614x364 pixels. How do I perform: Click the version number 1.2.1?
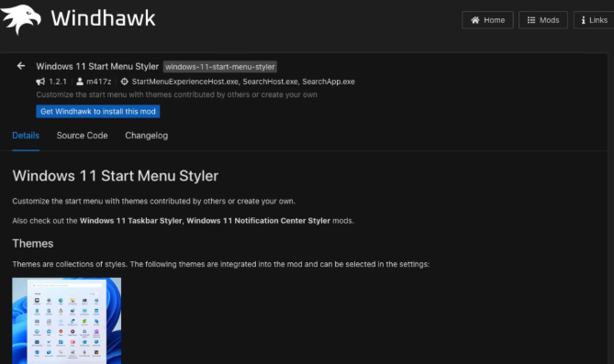58,82
